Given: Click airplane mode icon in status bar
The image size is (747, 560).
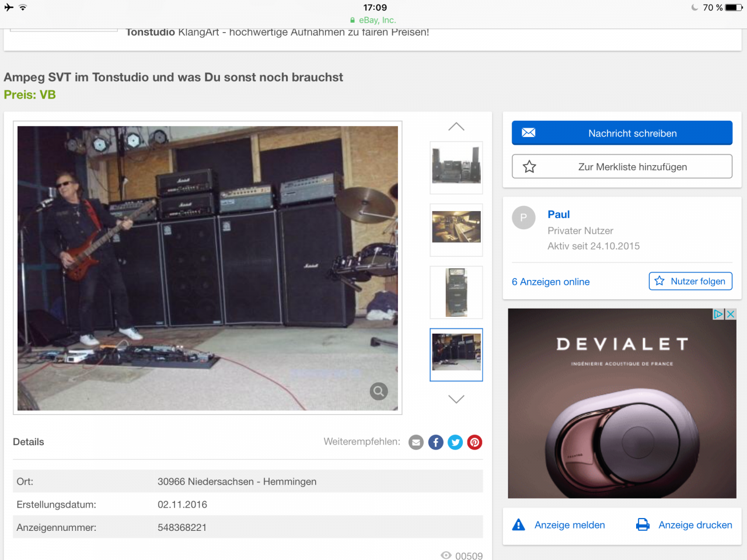Looking at the screenshot, I should pyautogui.click(x=9, y=8).
